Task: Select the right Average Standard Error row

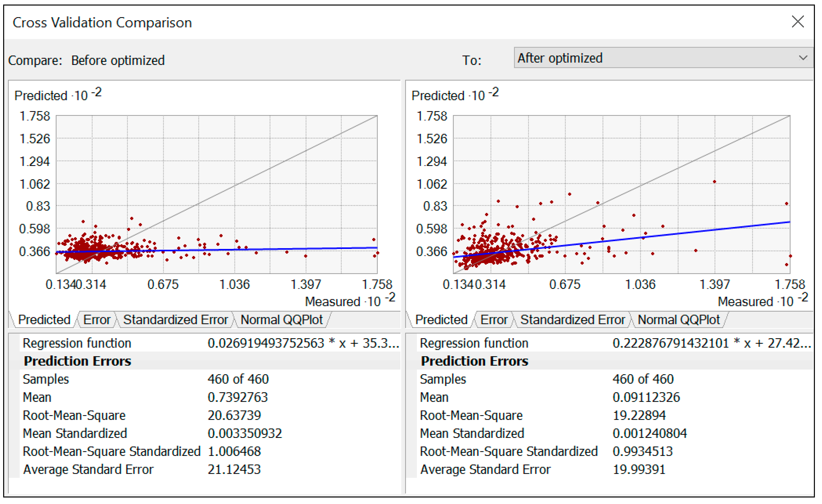Action: (x=485, y=469)
